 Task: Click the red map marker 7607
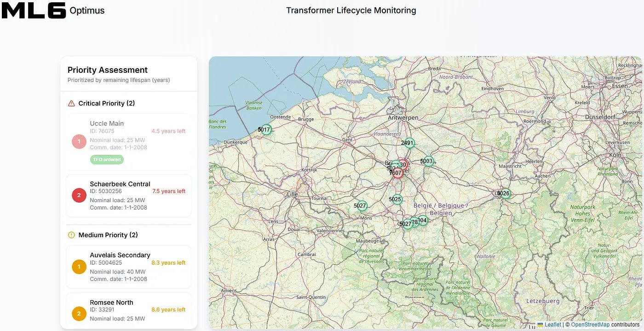(x=397, y=173)
